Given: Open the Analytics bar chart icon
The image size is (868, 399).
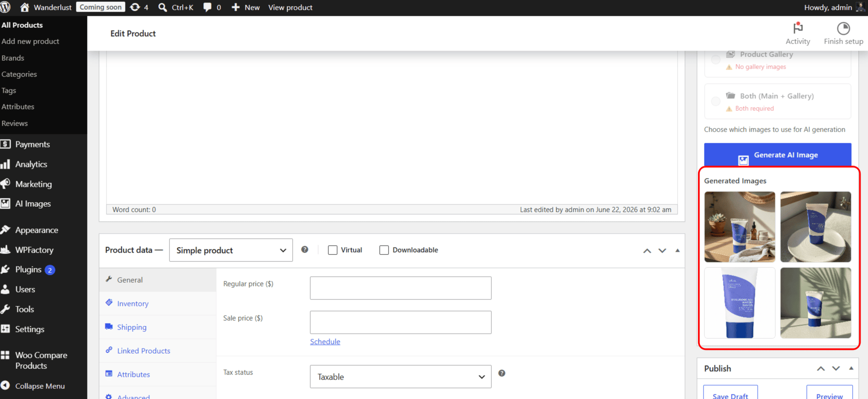Looking at the screenshot, I should click(6, 164).
